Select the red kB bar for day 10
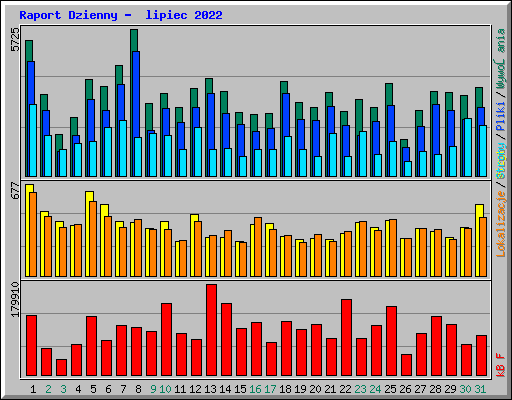Image resolution: width=512 pixels, height=400 pixels. click(166, 339)
